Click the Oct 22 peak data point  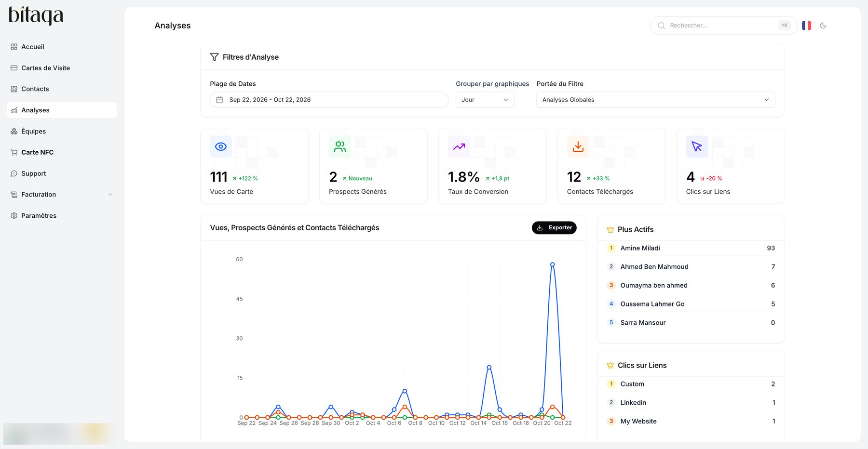point(552,264)
